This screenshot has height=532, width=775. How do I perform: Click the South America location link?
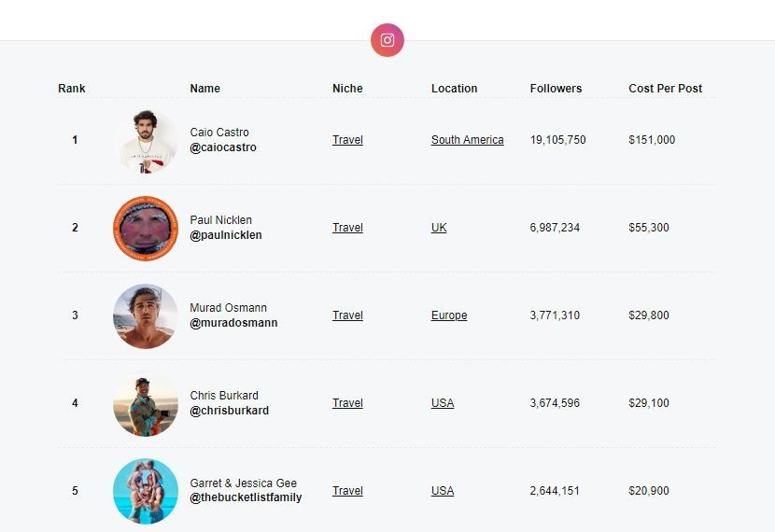pos(467,140)
